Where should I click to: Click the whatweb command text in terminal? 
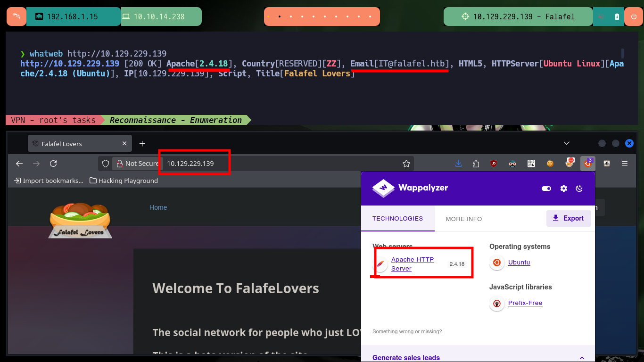coord(98,53)
